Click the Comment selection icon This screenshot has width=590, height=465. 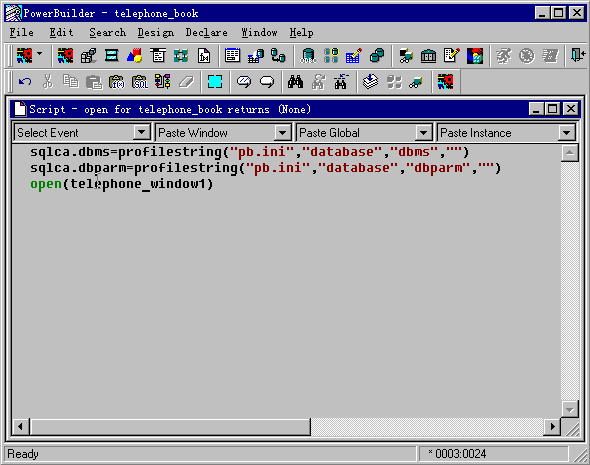click(x=244, y=82)
